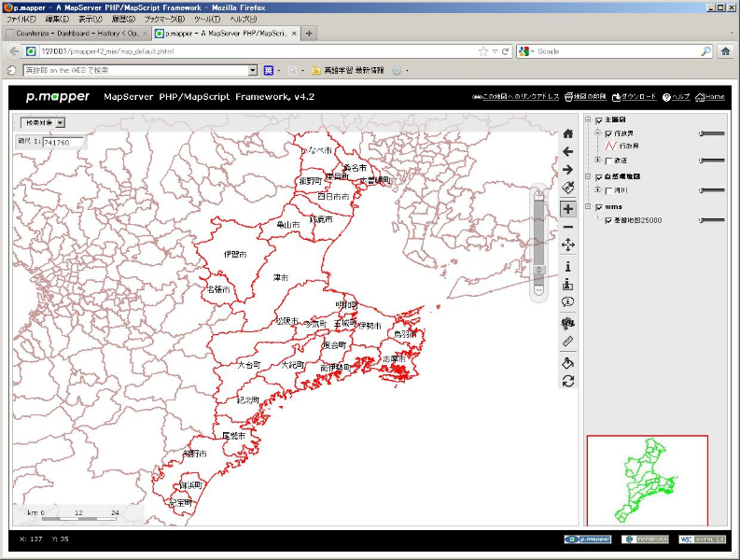This screenshot has height=560, width=740.
Task: Click the refresh map icon
Action: (x=567, y=381)
